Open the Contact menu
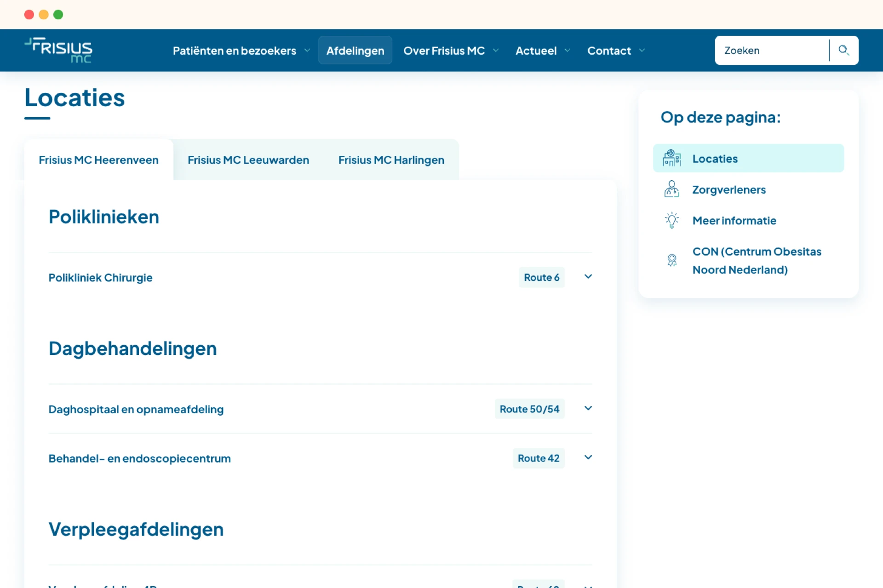Screen dimensions: 883x588 pos(609,51)
